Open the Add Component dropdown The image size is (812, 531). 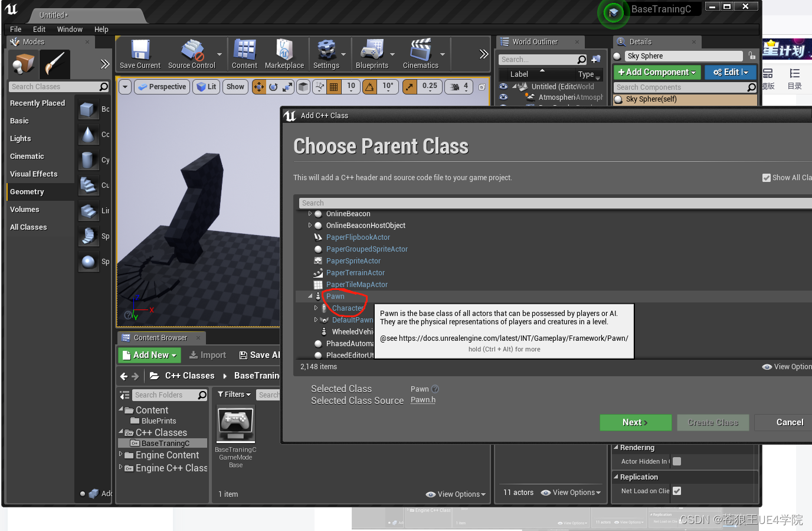coord(657,72)
